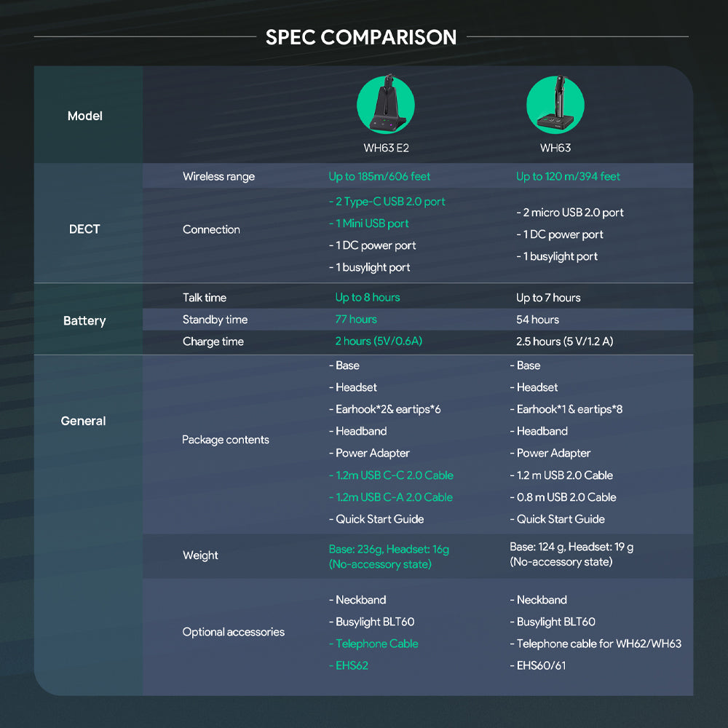Select the Package contents row label
Screen dimensions: 728x728
coord(226,440)
